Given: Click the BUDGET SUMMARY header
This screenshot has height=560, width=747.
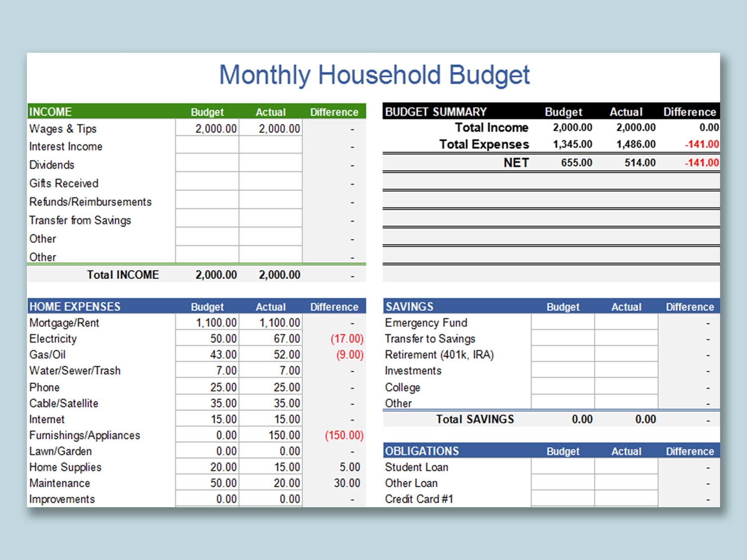Looking at the screenshot, I should pyautogui.click(x=435, y=112).
